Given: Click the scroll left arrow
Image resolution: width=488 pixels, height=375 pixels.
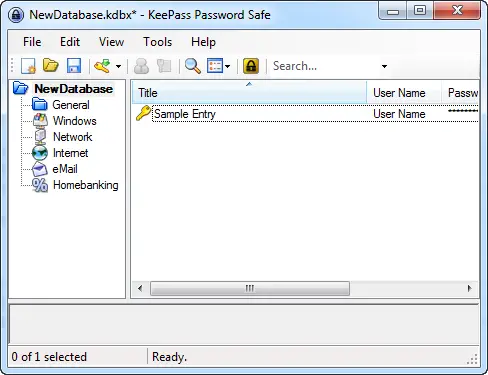Looking at the screenshot, I should tap(140, 288).
